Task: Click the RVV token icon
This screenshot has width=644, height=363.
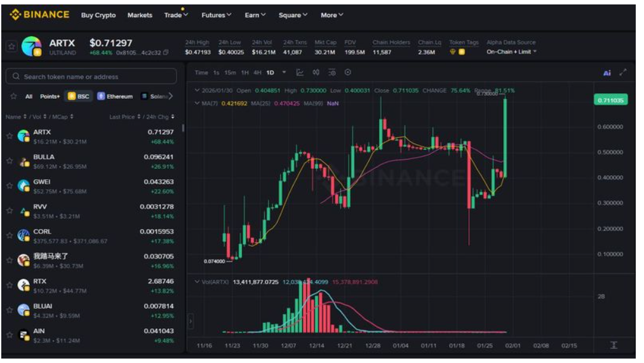Action: (x=24, y=211)
